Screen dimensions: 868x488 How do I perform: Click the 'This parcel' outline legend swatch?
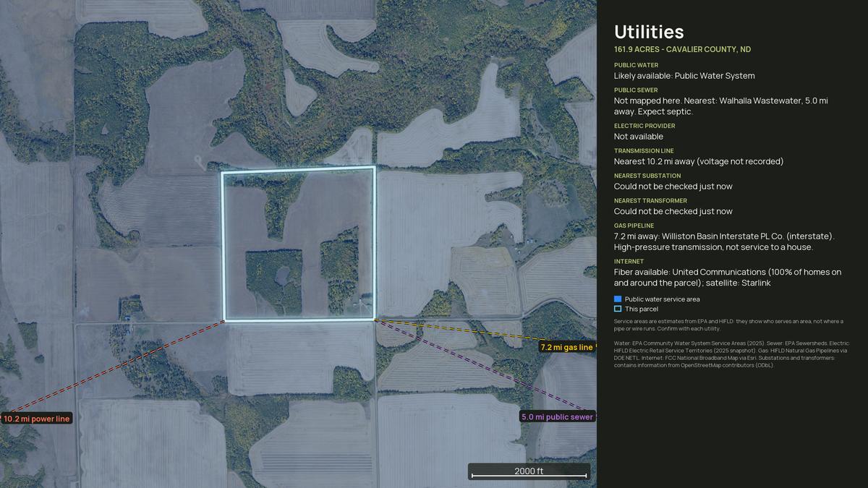618,309
